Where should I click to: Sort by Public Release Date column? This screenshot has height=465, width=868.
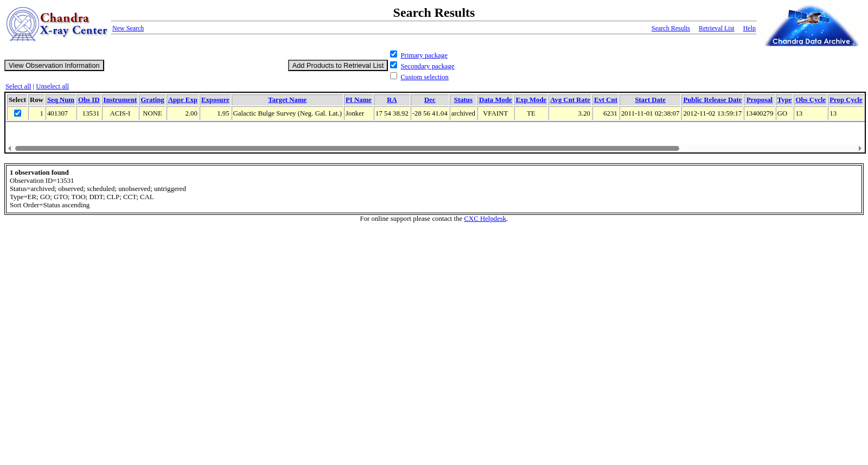tap(712, 100)
